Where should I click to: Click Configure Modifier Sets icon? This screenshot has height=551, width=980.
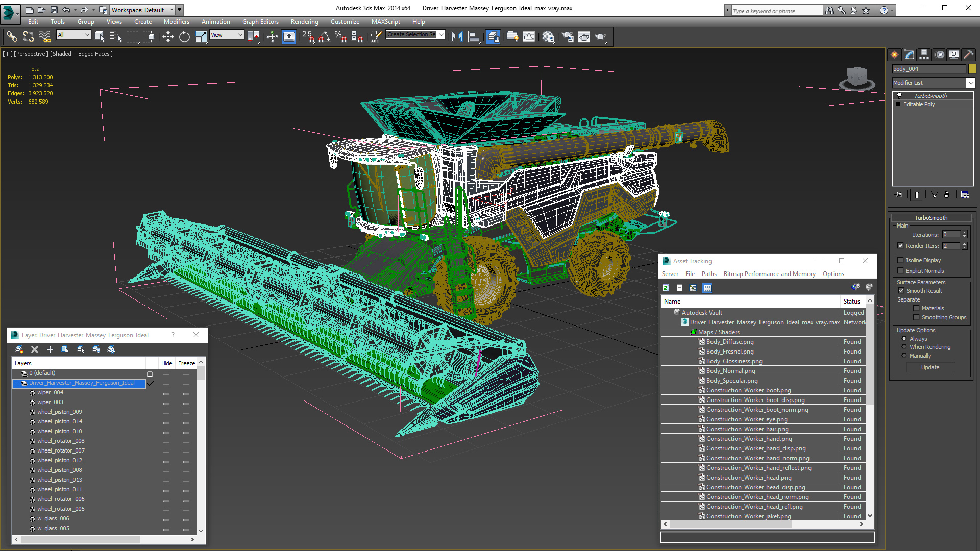[965, 194]
